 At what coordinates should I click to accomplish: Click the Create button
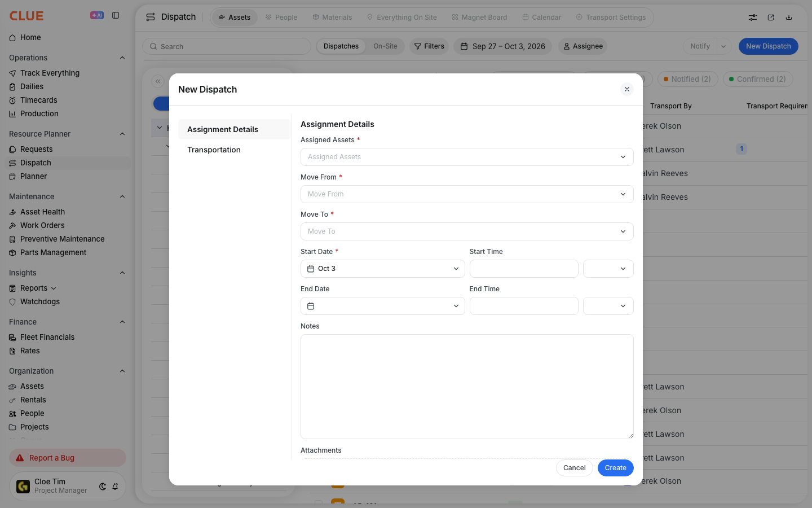coord(616,468)
